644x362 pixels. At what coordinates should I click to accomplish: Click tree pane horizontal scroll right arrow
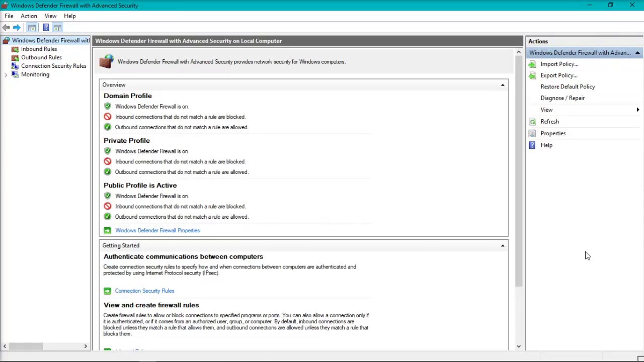click(x=86, y=346)
